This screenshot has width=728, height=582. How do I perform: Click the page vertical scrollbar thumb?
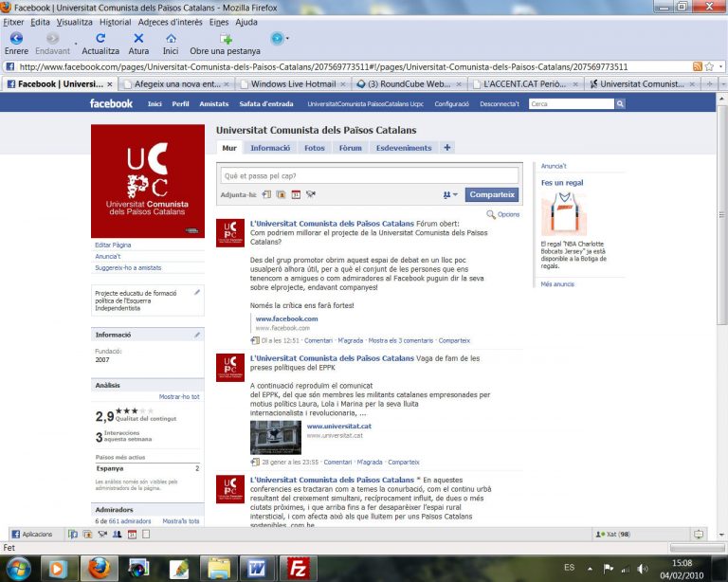[721, 215]
